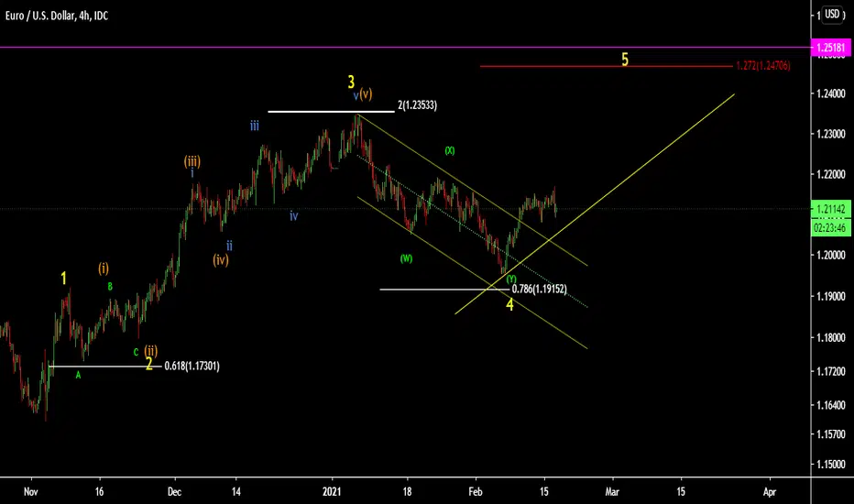Select the magenta 1.25181 price label
Image resolution: width=854 pixels, height=504 pixels.
tap(832, 48)
